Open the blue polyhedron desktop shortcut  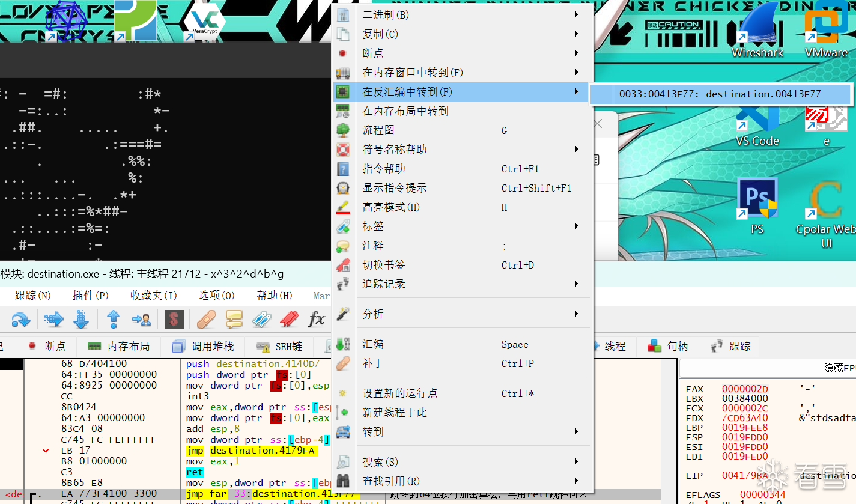pyautogui.click(x=67, y=22)
